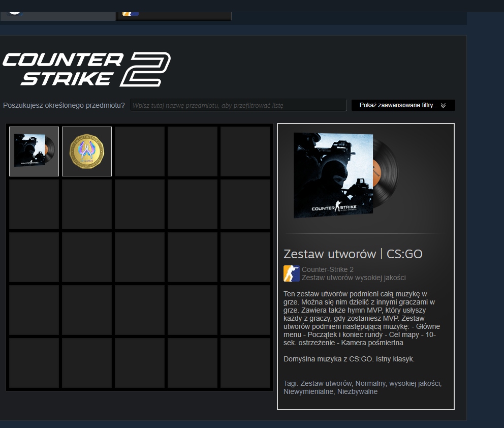This screenshot has height=428, width=504.
Task: Click the large music kit preview image
Action: (346, 175)
